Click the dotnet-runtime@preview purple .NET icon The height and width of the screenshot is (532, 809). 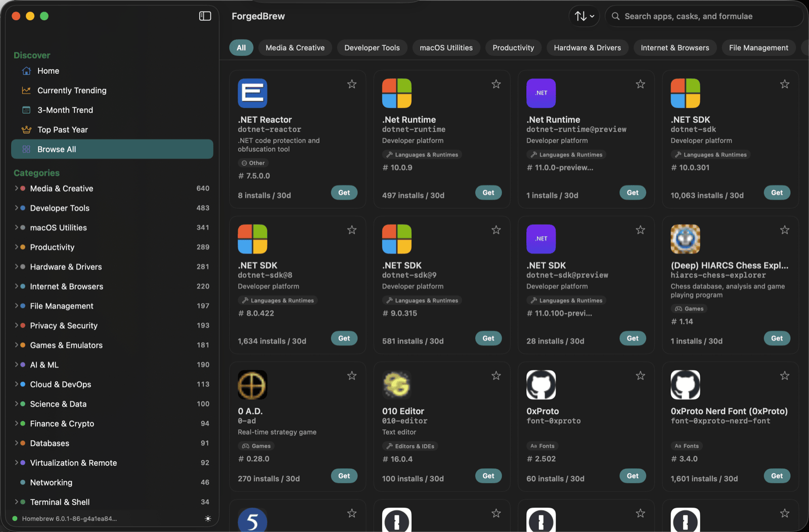(x=541, y=93)
